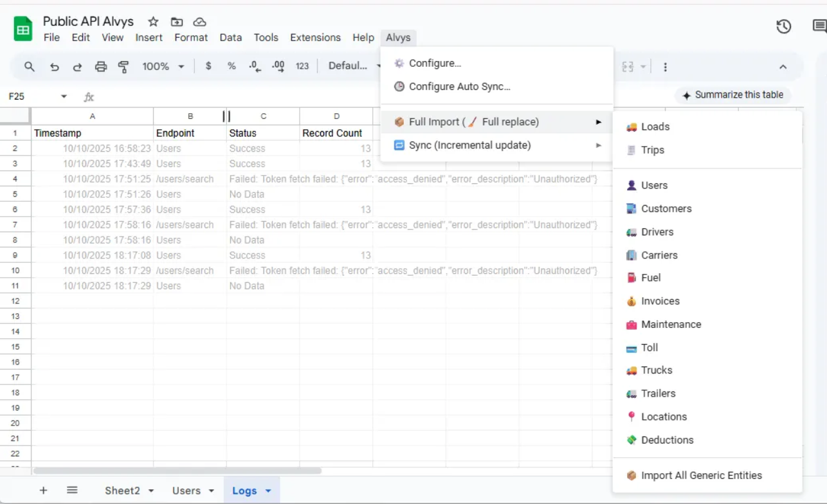Click the horizontal scrollbar
The width and height of the screenshot is (827, 504).
click(x=177, y=471)
